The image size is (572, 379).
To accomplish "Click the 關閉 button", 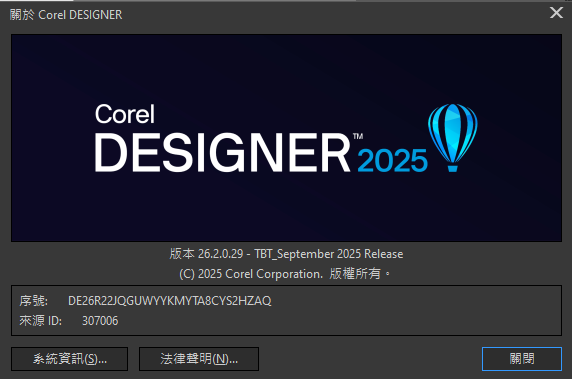I will 522,359.
